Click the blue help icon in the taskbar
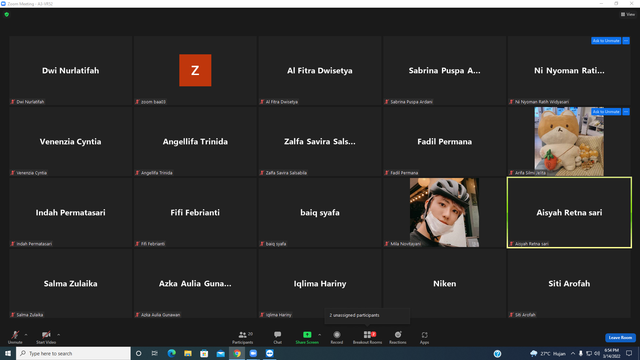Viewport: 640px width, 360px height. tap(497, 354)
